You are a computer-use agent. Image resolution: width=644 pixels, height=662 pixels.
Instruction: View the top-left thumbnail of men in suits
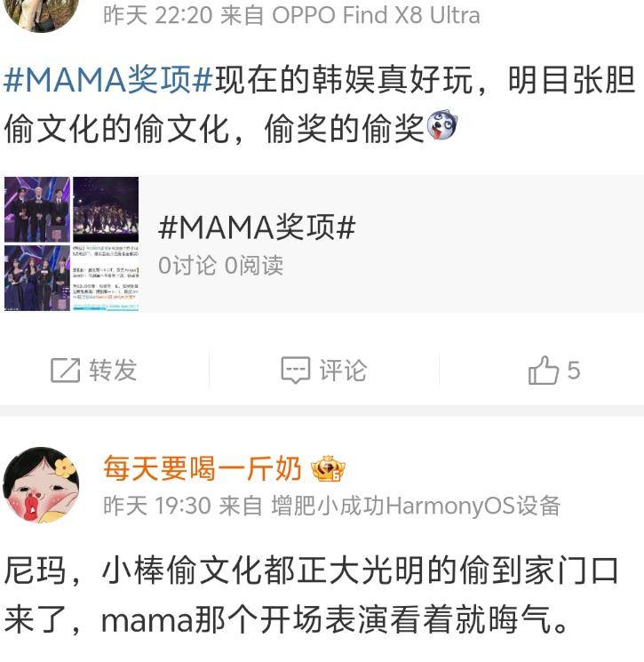click(x=37, y=210)
